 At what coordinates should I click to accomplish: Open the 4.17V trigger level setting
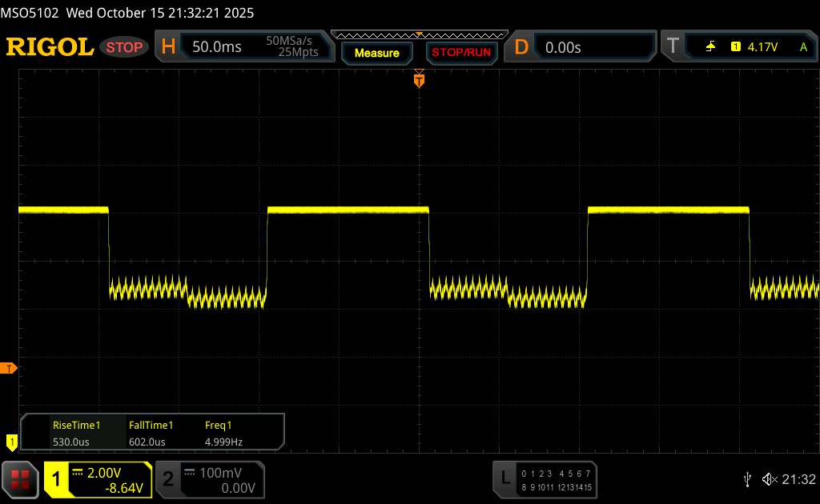(762, 47)
